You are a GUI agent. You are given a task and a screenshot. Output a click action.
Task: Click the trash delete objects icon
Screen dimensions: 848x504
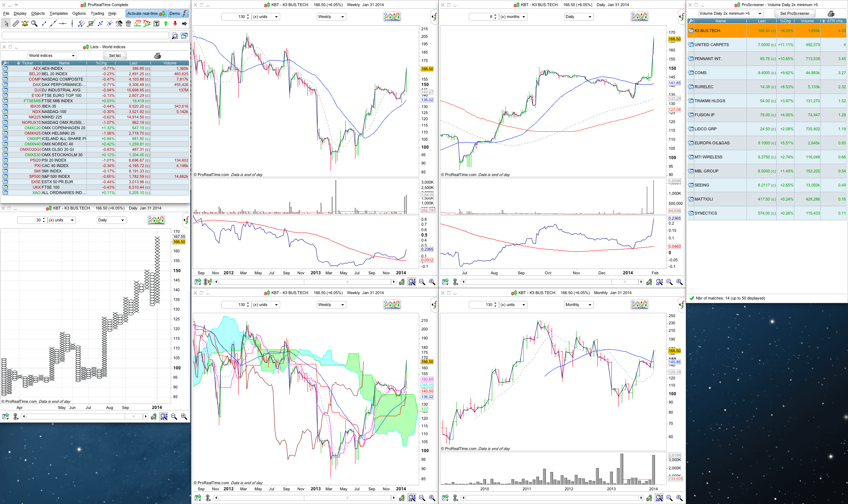click(x=128, y=24)
